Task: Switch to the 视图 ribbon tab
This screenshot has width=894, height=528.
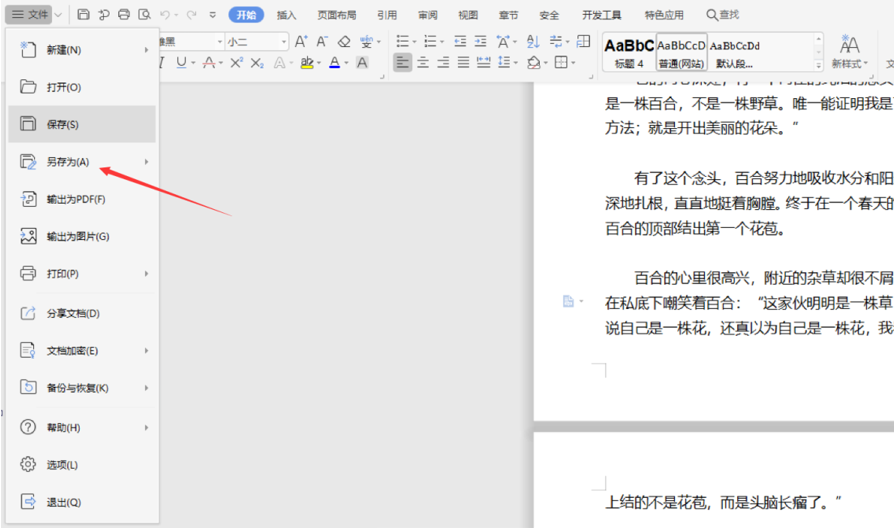Action: (468, 15)
